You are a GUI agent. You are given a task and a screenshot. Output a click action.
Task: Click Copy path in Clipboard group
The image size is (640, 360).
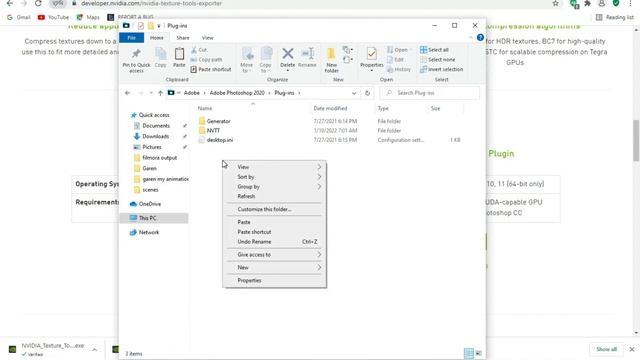coord(207,60)
